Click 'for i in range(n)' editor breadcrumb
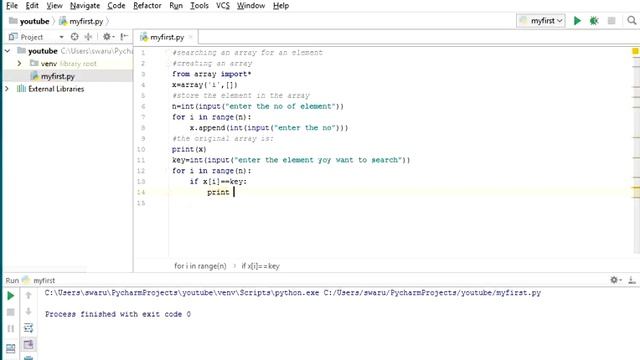The height and width of the screenshot is (360, 640). pyautogui.click(x=200, y=266)
